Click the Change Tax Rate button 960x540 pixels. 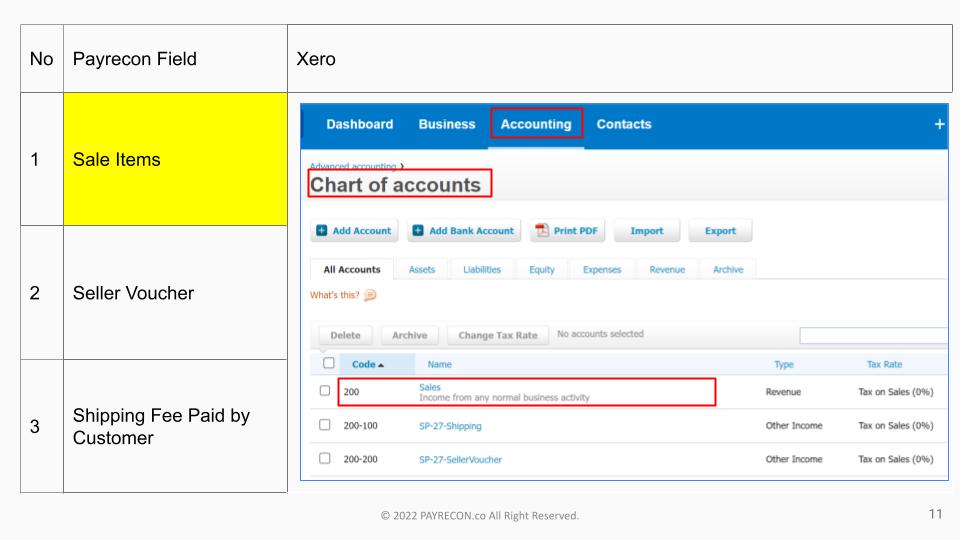pos(498,336)
